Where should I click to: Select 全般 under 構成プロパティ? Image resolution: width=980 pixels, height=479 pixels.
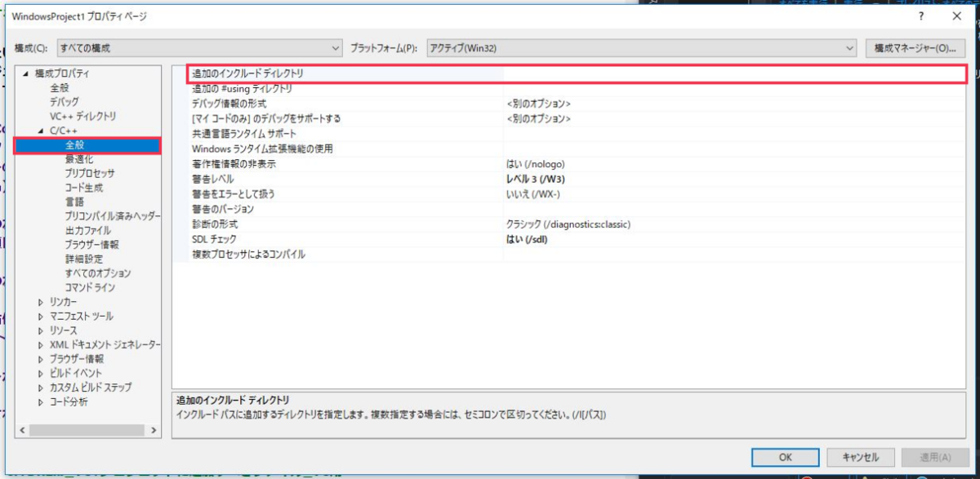(x=60, y=87)
